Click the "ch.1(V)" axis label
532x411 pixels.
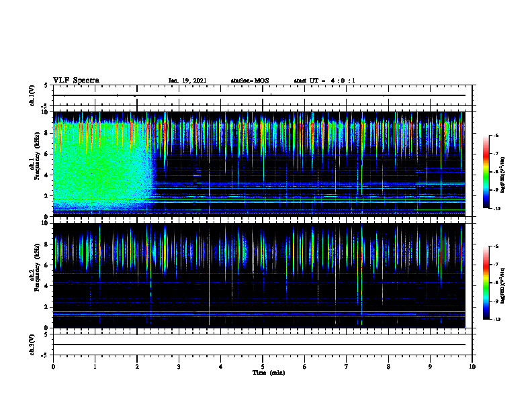click(x=32, y=95)
